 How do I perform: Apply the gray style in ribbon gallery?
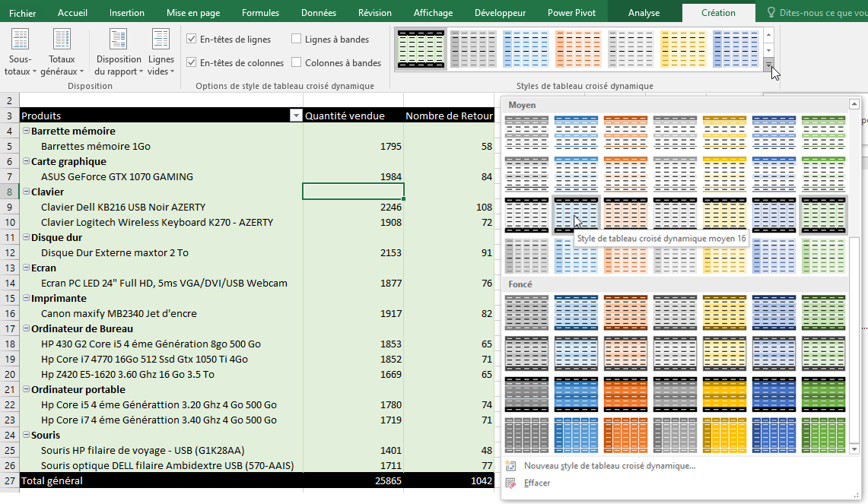point(472,49)
